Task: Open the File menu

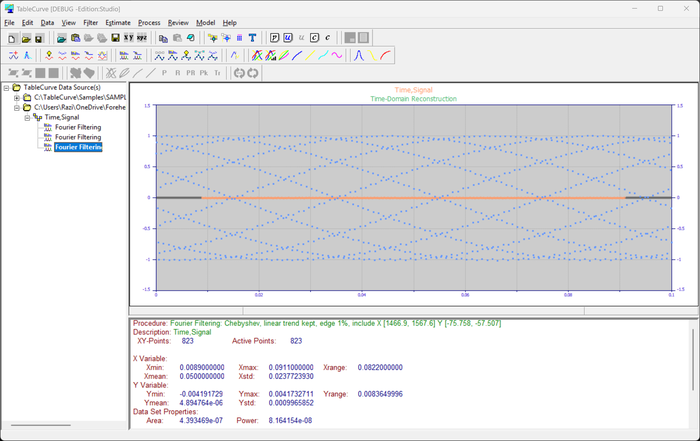Action: [x=9, y=23]
